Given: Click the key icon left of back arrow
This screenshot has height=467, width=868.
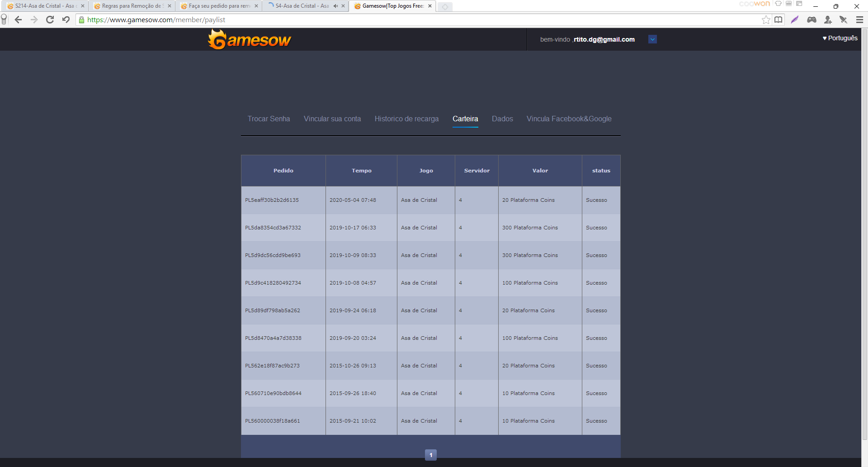Looking at the screenshot, I should click(x=4, y=19).
